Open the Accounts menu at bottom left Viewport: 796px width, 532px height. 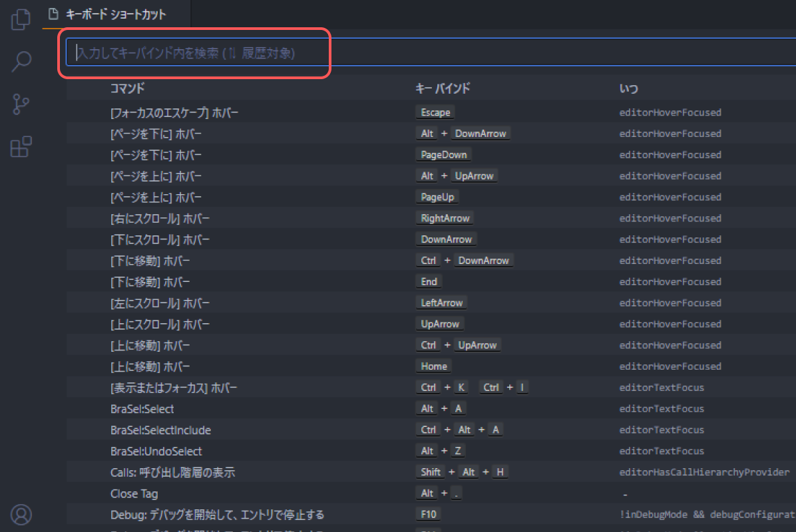21,514
